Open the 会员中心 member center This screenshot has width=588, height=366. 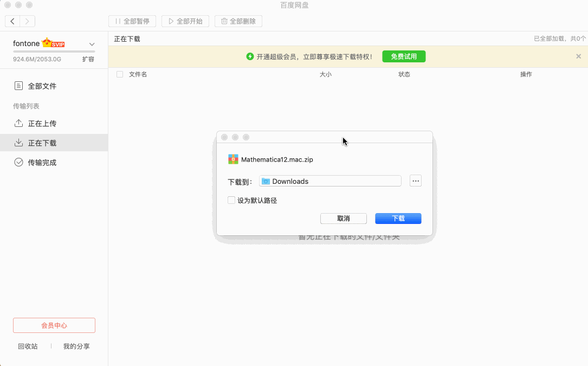(54, 325)
